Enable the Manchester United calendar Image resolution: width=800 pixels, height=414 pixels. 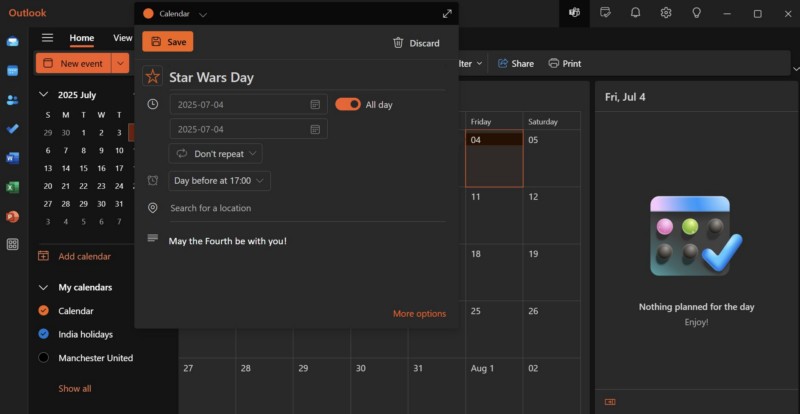[43, 358]
